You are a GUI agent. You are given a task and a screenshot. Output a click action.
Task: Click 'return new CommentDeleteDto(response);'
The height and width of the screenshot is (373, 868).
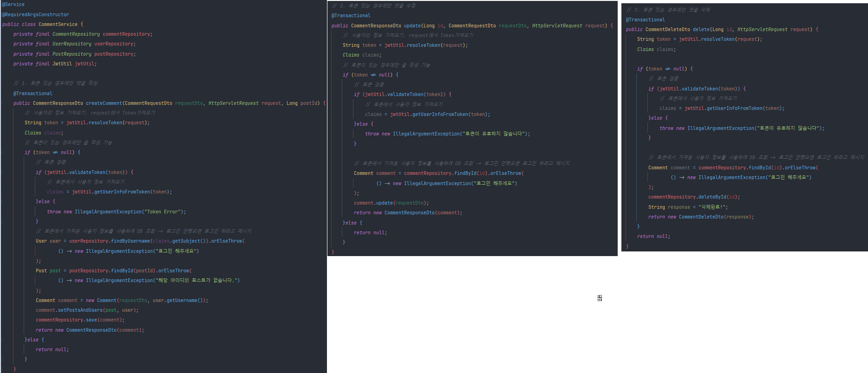[x=701, y=217]
